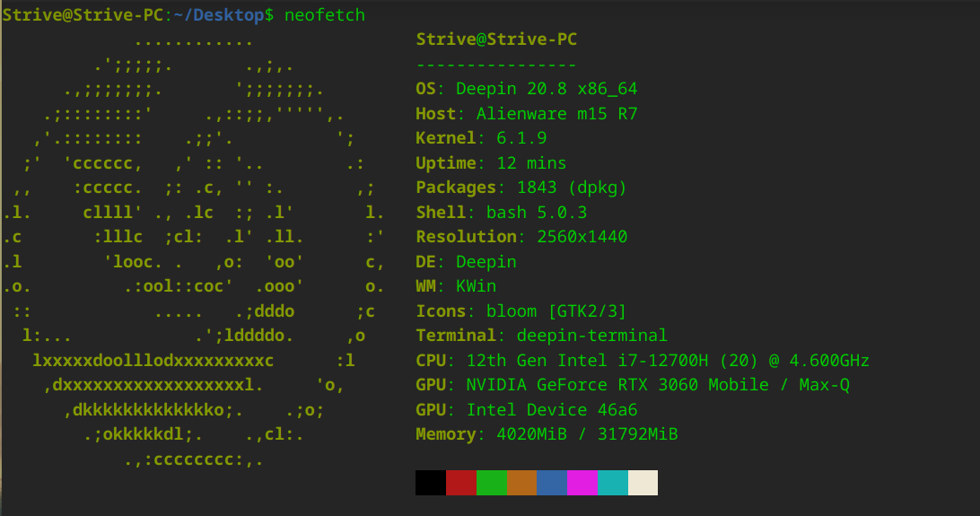
Task: Click the Icons value 'bloom [GTK2/3]'
Action: click(556, 311)
